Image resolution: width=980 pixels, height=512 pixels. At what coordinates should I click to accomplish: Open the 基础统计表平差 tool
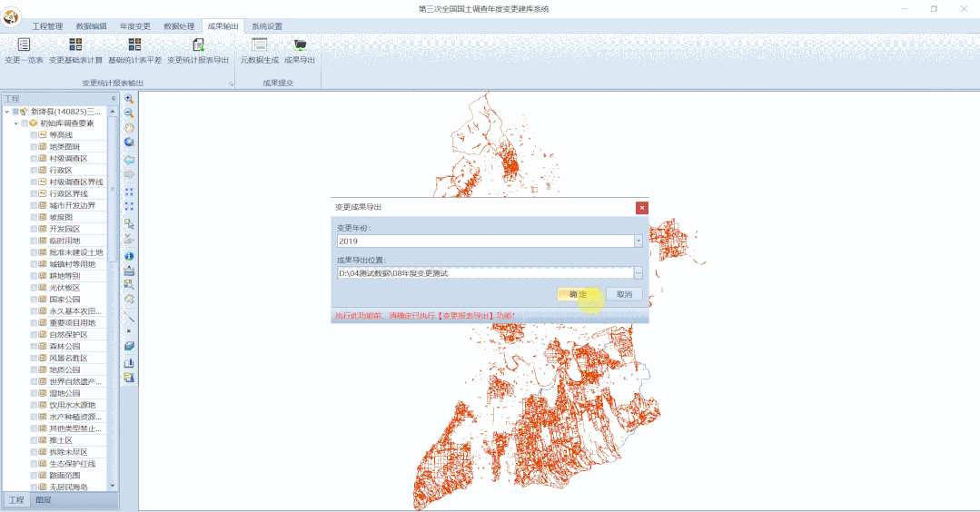[134, 51]
